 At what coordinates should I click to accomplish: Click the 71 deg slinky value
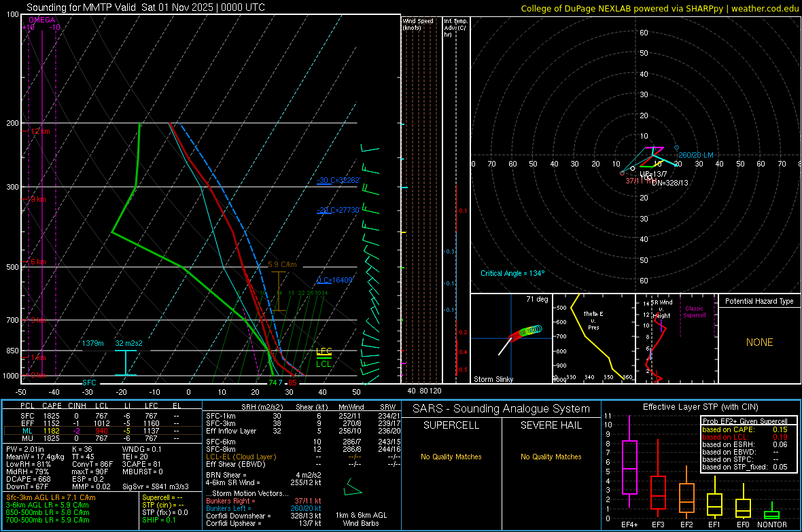537,299
